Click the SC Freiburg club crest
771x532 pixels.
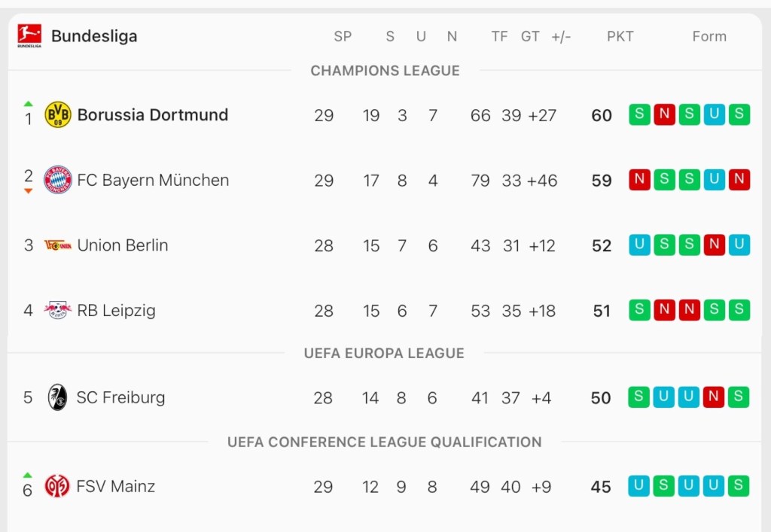pyautogui.click(x=58, y=397)
